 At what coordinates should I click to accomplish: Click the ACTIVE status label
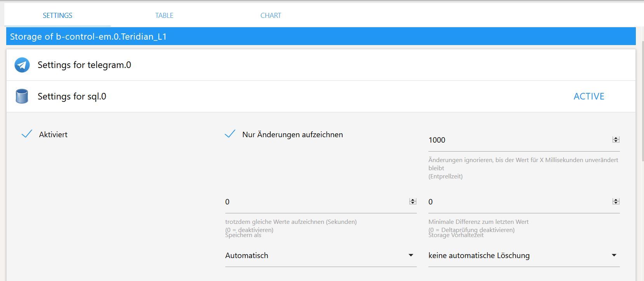tap(589, 96)
